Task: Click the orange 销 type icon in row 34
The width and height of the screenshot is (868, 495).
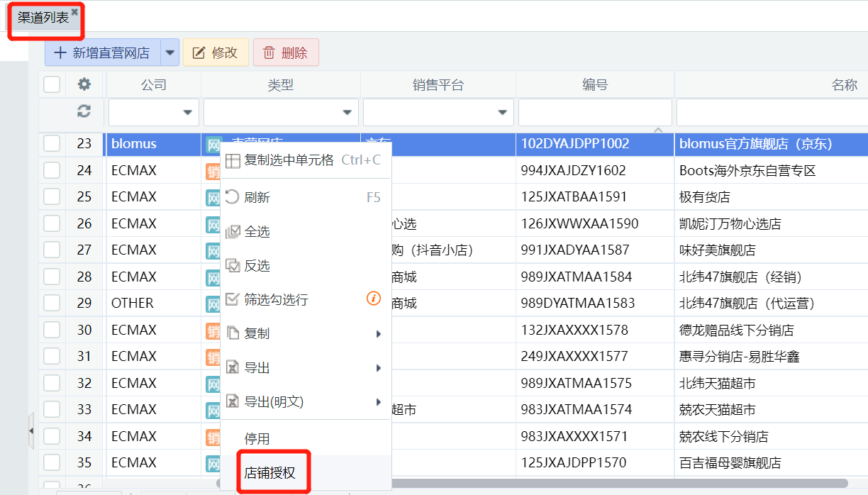Action: [213, 437]
